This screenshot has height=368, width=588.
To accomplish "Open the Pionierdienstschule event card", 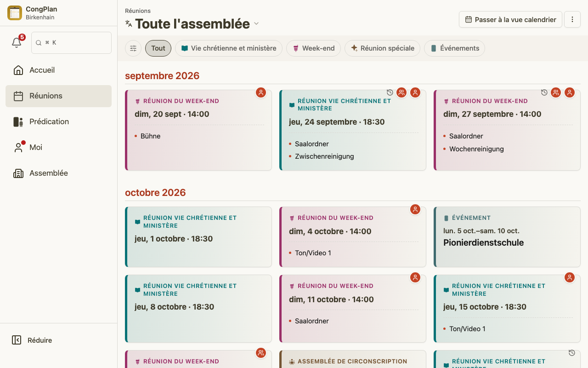I will coord(507,237).
